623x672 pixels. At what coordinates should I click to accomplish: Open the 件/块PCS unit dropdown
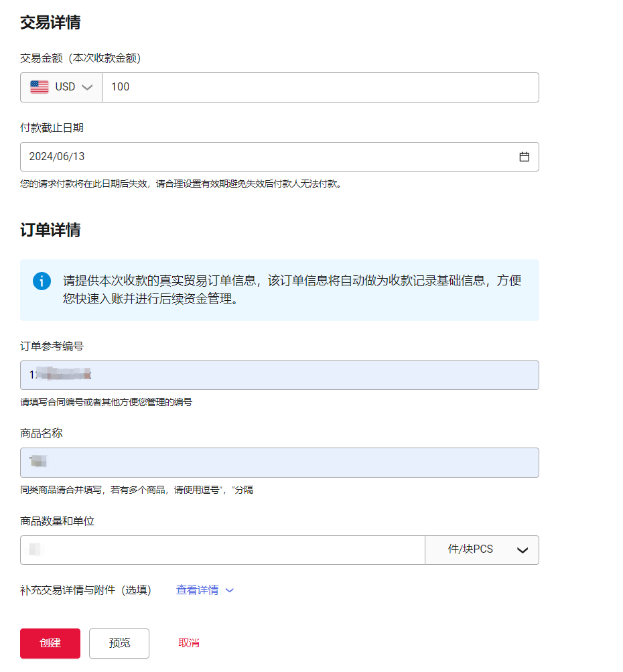click(482, 550)
